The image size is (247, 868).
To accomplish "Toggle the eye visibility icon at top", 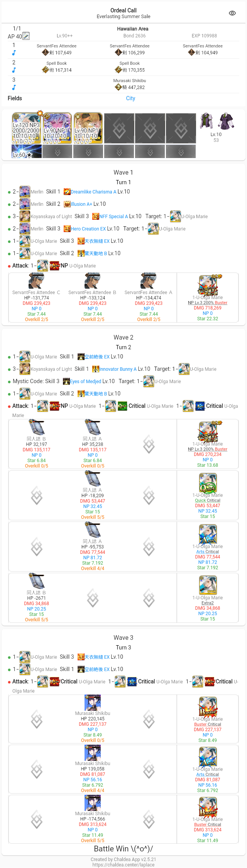I will click(232, 13).
